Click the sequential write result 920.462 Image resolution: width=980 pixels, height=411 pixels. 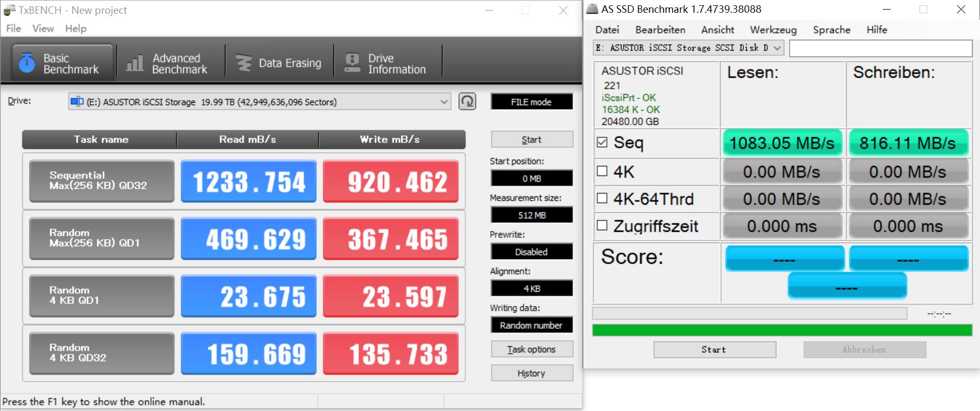click(391, 181)
